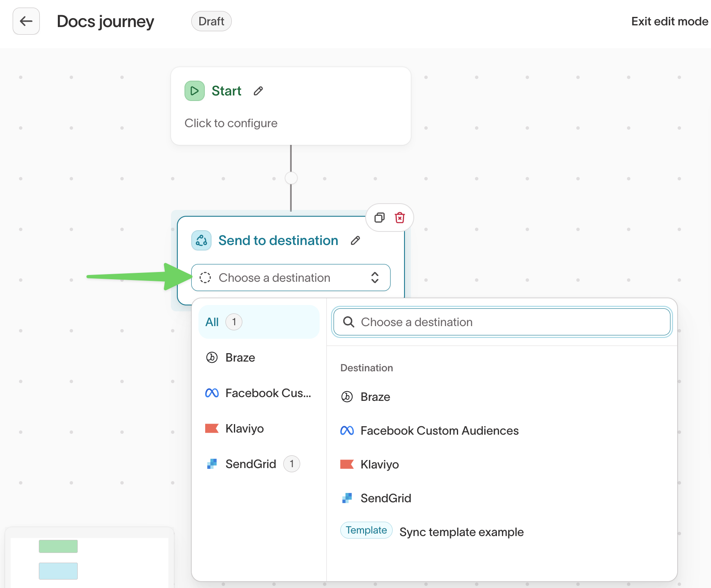Viewport: 711px width, 588px height.
Task: Click Exit edit mode
Action: (x=669, y=22)
